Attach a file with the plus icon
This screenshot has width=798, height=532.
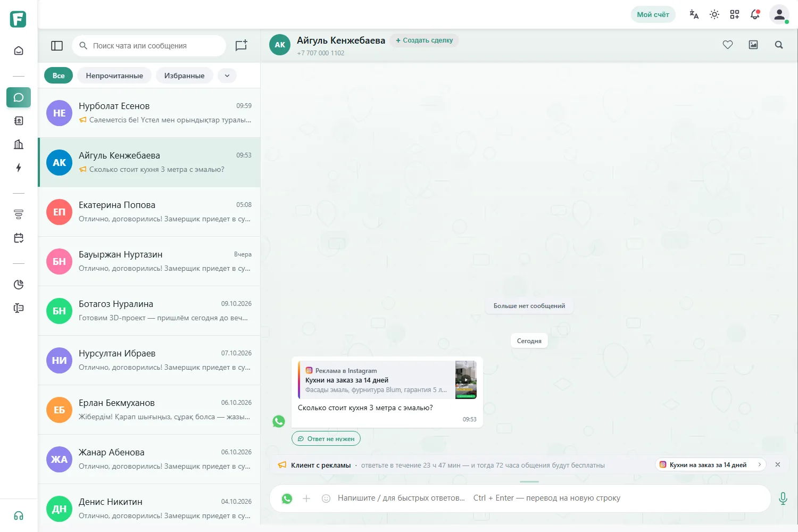(306, 498)
